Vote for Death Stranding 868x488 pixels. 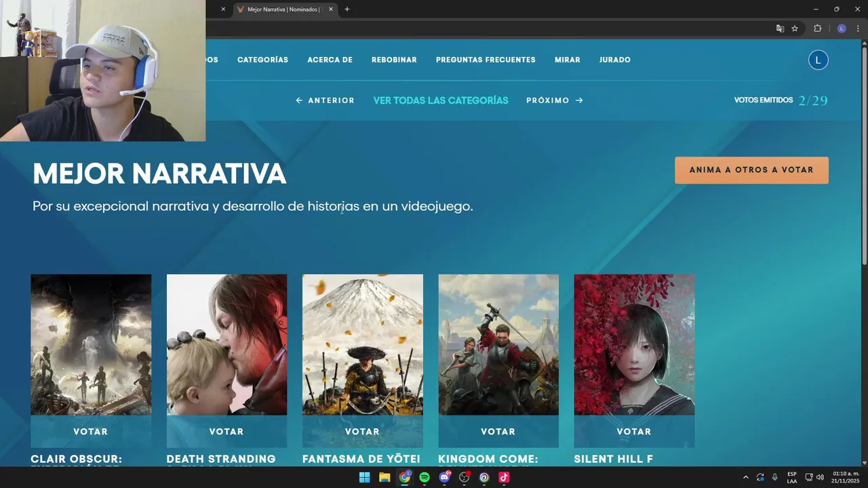tap(226, 432)
